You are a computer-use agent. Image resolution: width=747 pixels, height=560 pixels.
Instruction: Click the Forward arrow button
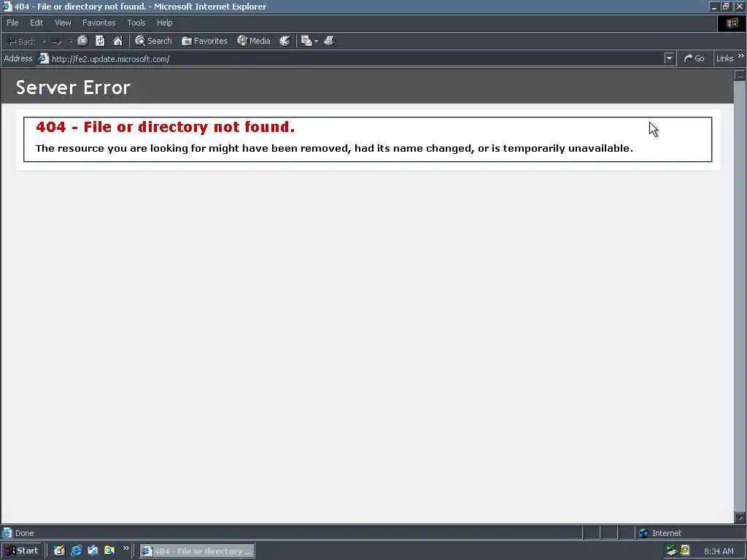(x=57, y=42)
